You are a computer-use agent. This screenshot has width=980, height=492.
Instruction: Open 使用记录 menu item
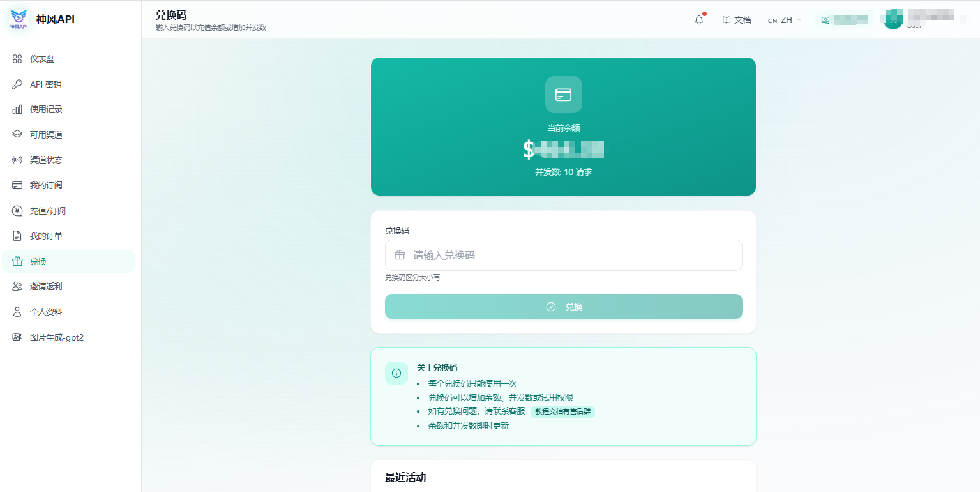point(68,109)
